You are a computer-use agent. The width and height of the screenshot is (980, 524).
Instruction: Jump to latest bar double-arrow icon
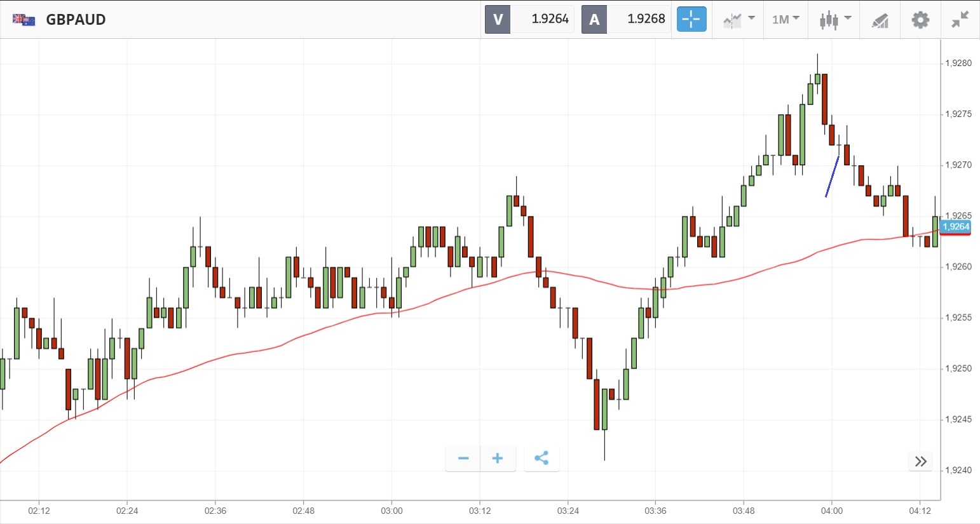(x=920, y=462)
